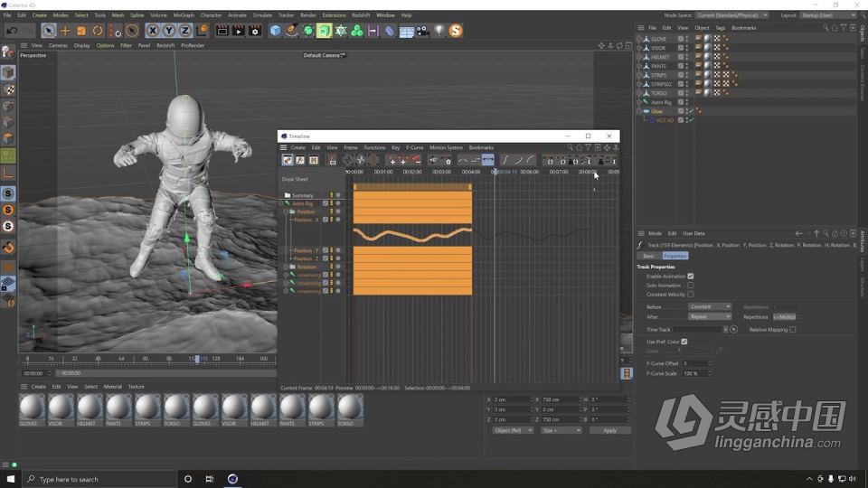Select the first VISOR material thumbnail
The height and width of the screenshot is (488, 868).
pyautogui.click(x=61, y=408)
